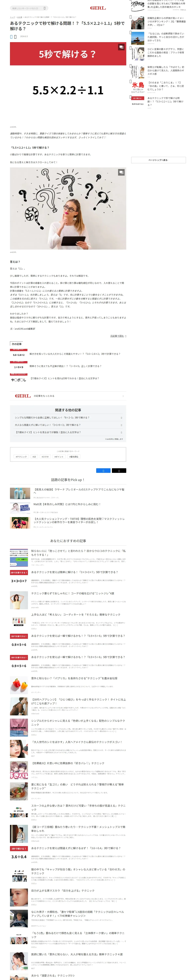
Task: Open the トップ breadcrumb link
Action: click(x=12, y=17)
